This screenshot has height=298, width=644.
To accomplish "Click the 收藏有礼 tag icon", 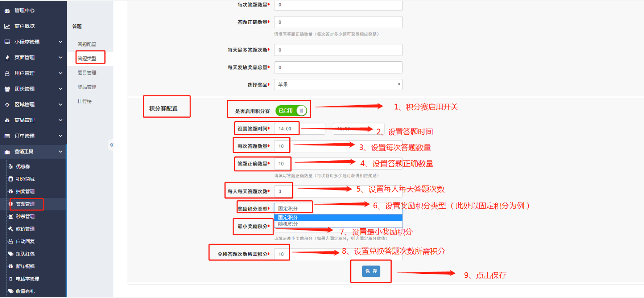I will click(x=11, y=291).
